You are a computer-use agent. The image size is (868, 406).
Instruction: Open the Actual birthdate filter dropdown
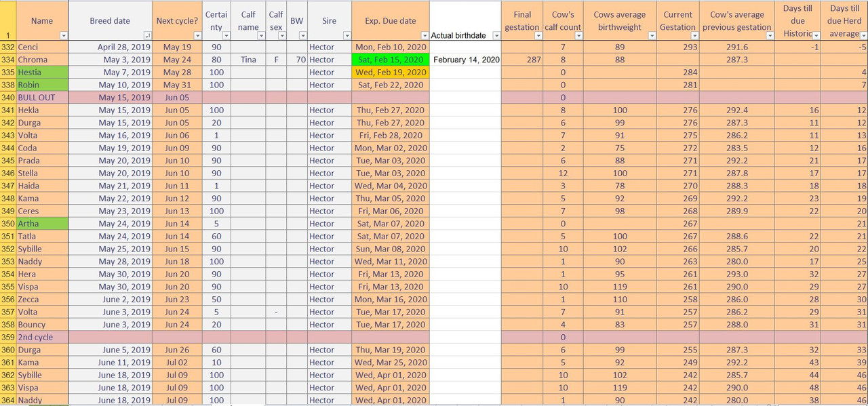[496, 35]
